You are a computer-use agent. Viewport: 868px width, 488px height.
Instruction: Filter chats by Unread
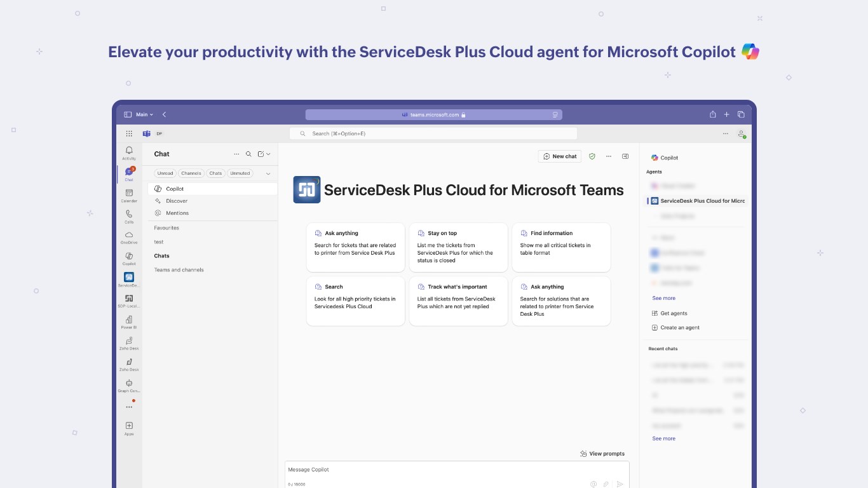(x=165, y=173)
